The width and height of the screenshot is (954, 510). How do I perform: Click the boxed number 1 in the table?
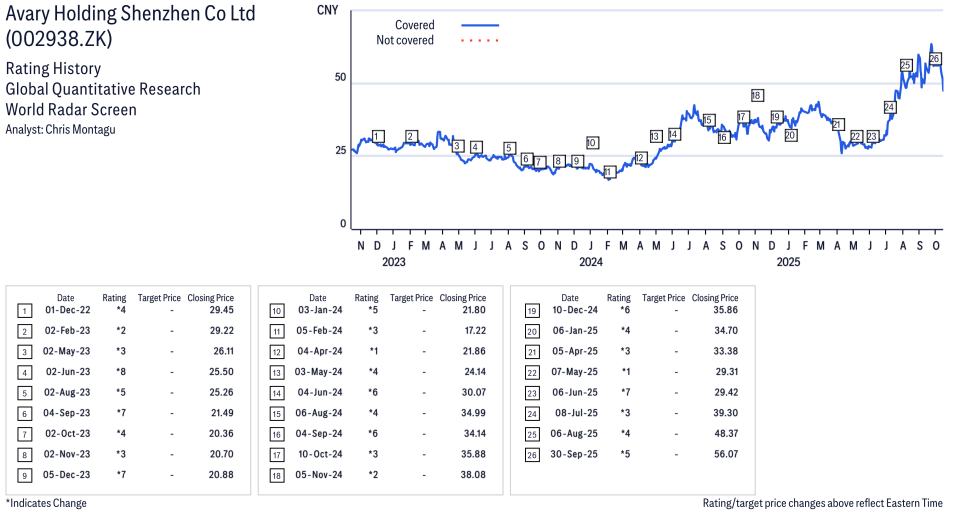24,311
